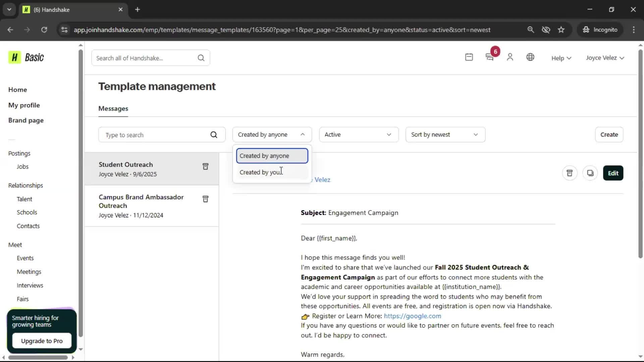Go to Home in sidebar
644x362 pixels.
pyautogui.click(x=17, y=90)
